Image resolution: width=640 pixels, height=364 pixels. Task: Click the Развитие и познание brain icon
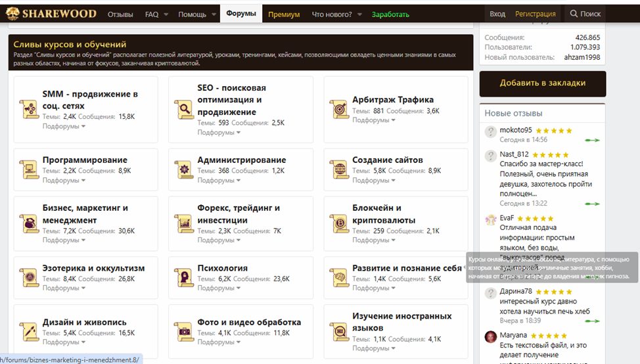[x=339, y=277]
